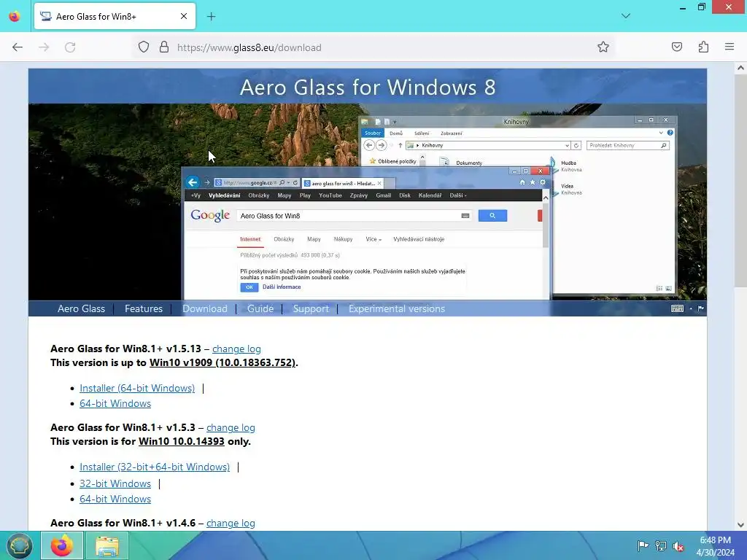Viewport: 747px width, 560px height.
Task: Open the Action Center flag tray icon
Action: 643,545
